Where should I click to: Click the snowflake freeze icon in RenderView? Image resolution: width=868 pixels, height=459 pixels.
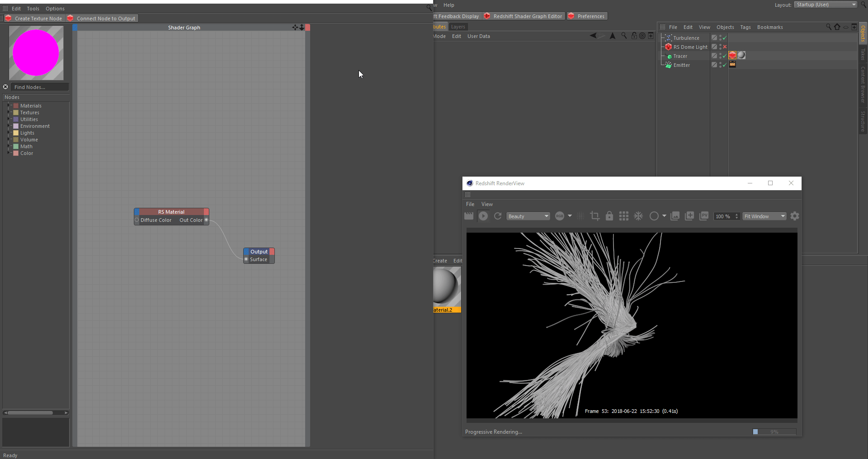[638, 216]
